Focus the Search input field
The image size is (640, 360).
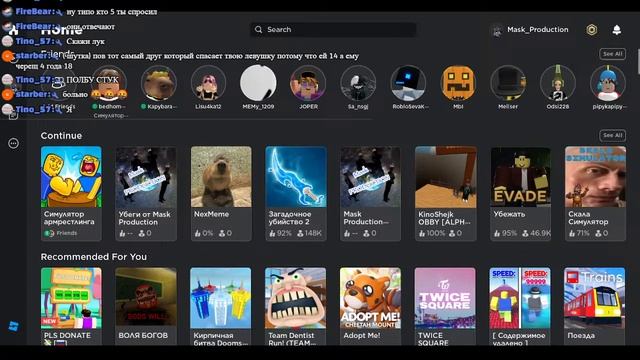tap(333, 29)
